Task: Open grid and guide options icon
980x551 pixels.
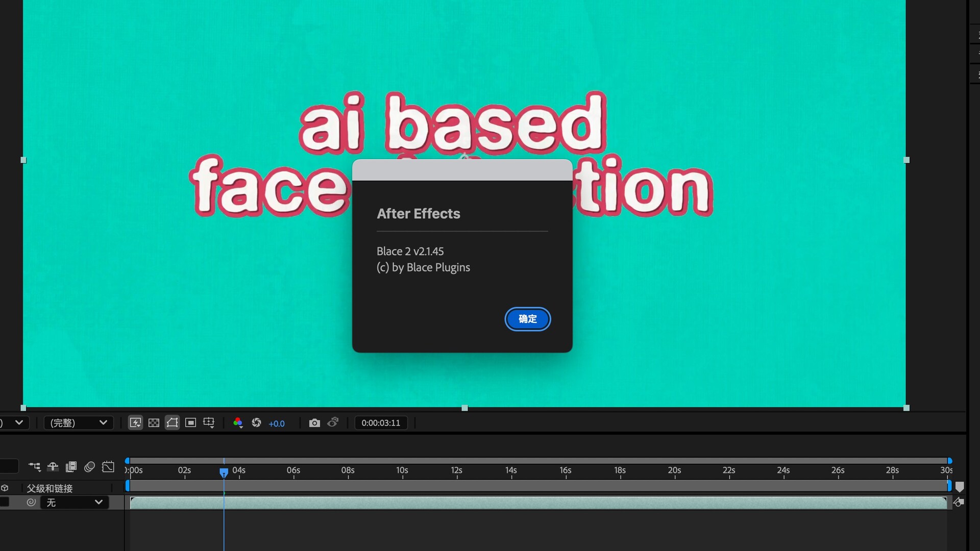Action: 209,422
